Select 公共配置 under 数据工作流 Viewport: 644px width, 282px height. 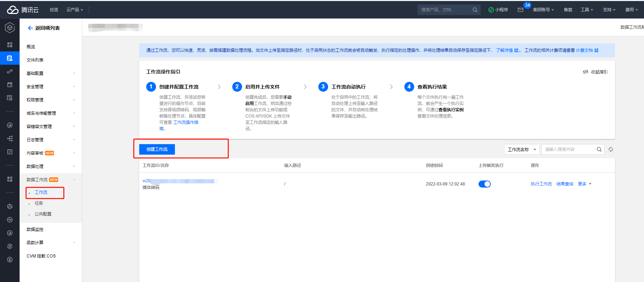pyautogui.click(x=43, y=214)
